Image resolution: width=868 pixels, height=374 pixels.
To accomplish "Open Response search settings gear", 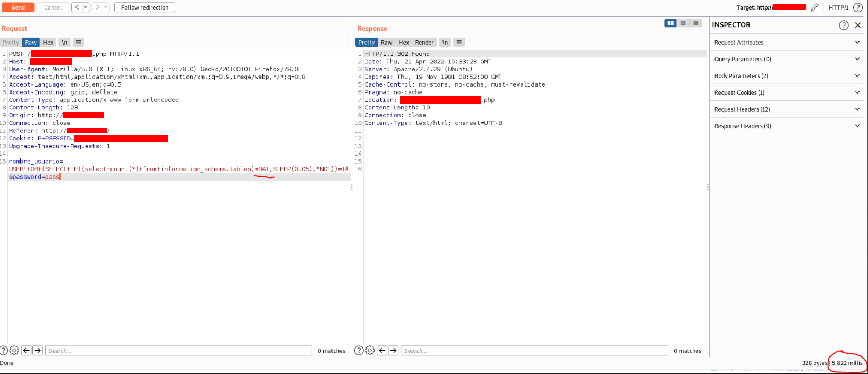I will (x=370, y=351).
